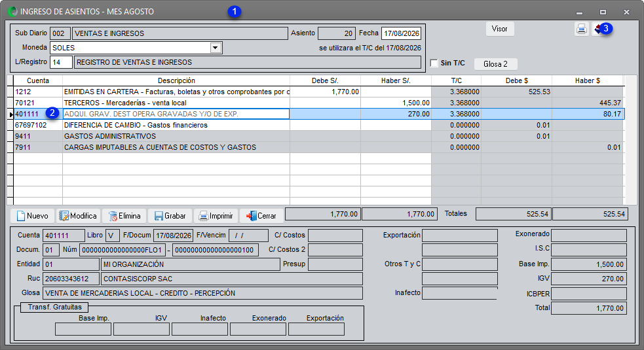Image resolution: width=644 pixels, height=350 pixels.
Task: Click the Glosa VENTA DE MERCADERIAS LOCAL field
Action: [202, 293]
